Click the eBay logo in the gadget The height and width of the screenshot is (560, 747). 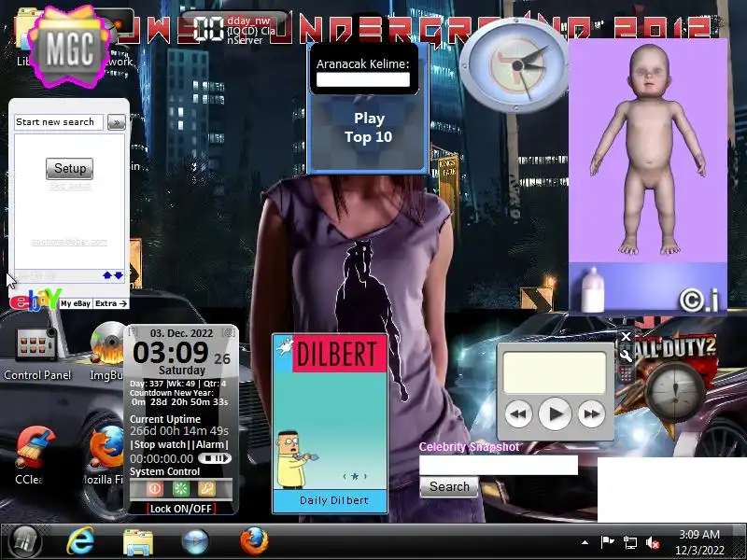pyautogui.click(x=35, y=301)
